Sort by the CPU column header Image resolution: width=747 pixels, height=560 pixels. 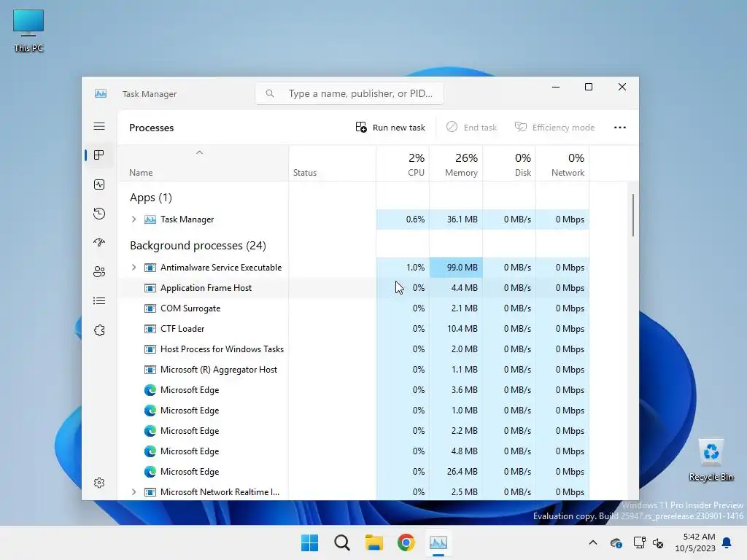[x=403, y=163]
